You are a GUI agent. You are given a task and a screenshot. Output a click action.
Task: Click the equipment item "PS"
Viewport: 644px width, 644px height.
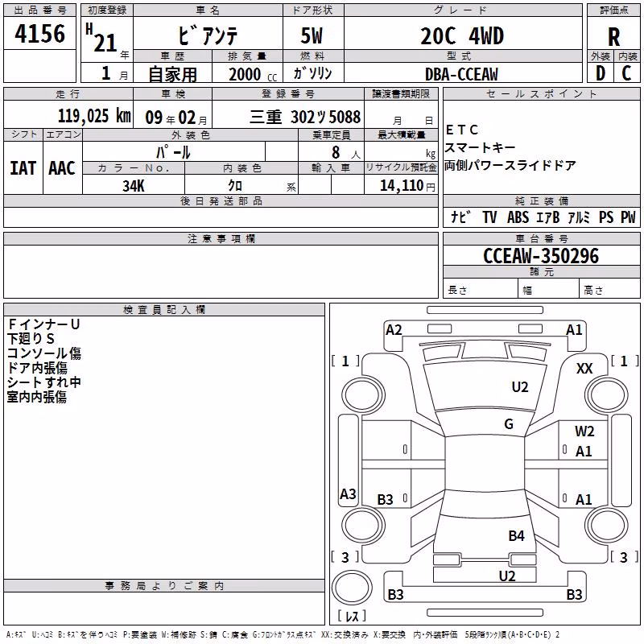(x=606, y=217)
